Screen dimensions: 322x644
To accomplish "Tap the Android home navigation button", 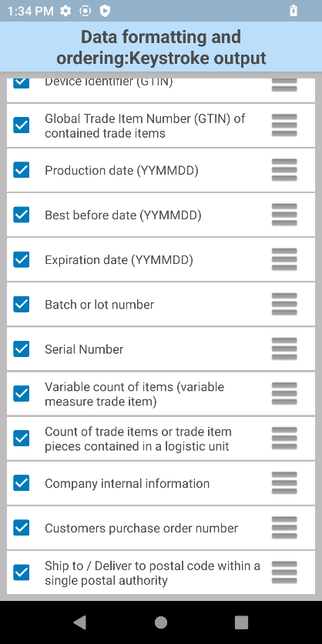I will (x=161, y=622).
